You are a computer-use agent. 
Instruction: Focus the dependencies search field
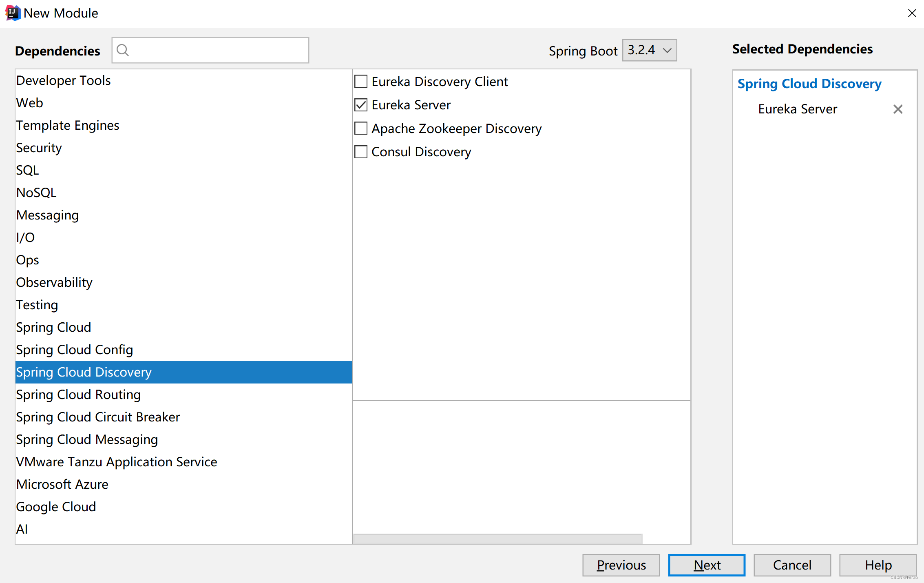[x=210, y=50]
